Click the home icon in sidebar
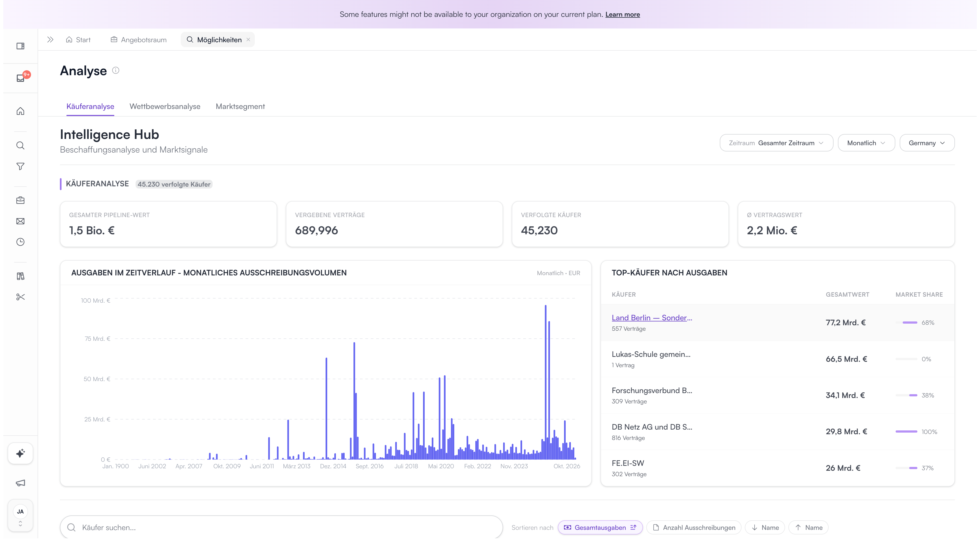 click(20, 111)
